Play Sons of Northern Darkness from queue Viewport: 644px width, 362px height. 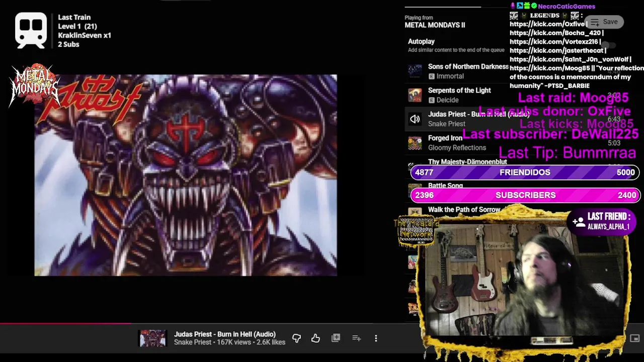click(x=468, y=66)
